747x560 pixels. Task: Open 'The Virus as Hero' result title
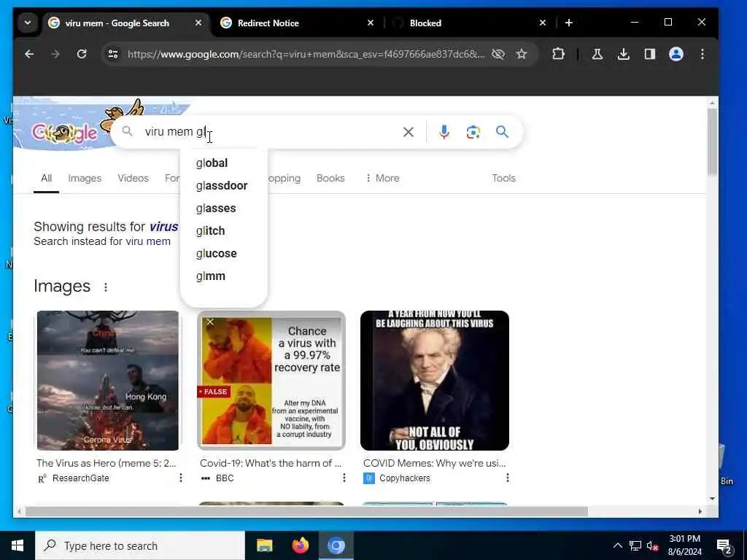pyautogui.click(x=107, y=463)
